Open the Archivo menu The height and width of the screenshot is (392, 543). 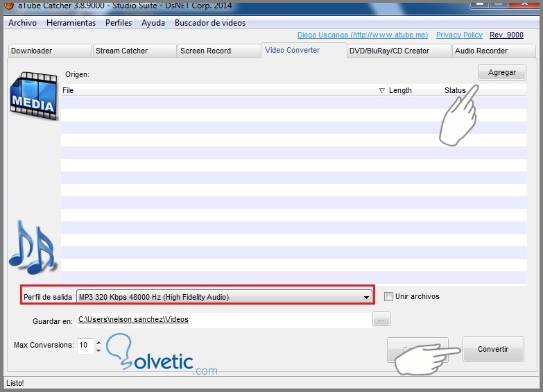coord(22,23)
